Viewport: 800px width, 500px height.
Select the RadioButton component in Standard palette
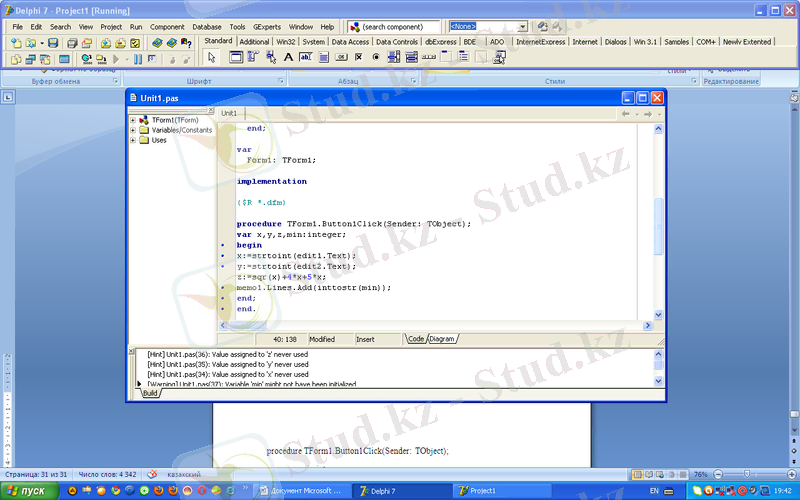(x=376, y=57)
